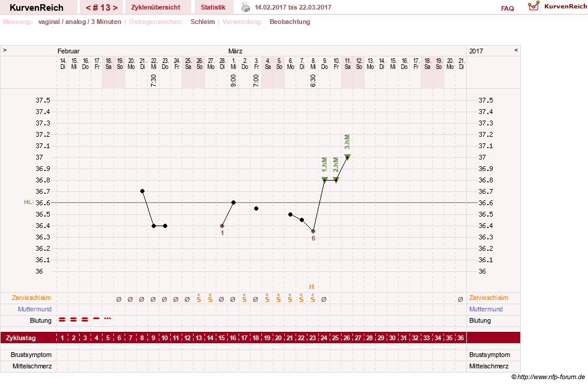588x384 pixels.
Task: Click the date range '14.02.2017 bis 22.03.2017'
Action: pyautogui.click(x=293, y=7)
